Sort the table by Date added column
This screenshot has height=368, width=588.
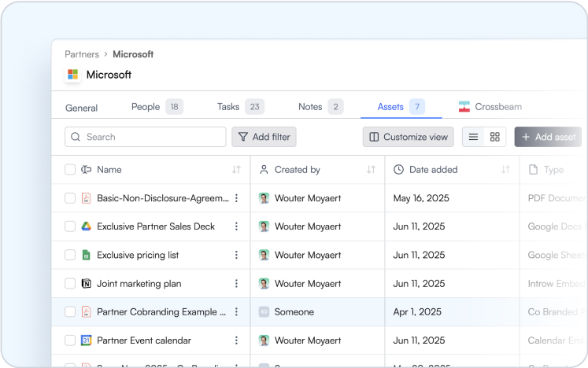[x=505, y=170]
